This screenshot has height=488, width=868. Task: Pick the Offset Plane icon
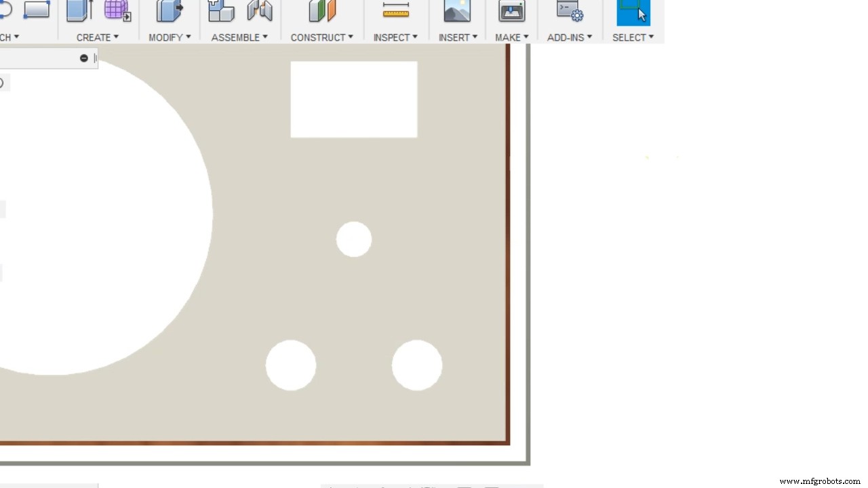coord(322,10)
